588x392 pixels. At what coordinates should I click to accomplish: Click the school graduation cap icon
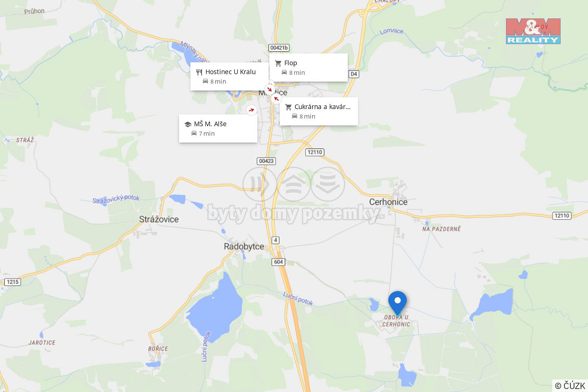(188, 124)
